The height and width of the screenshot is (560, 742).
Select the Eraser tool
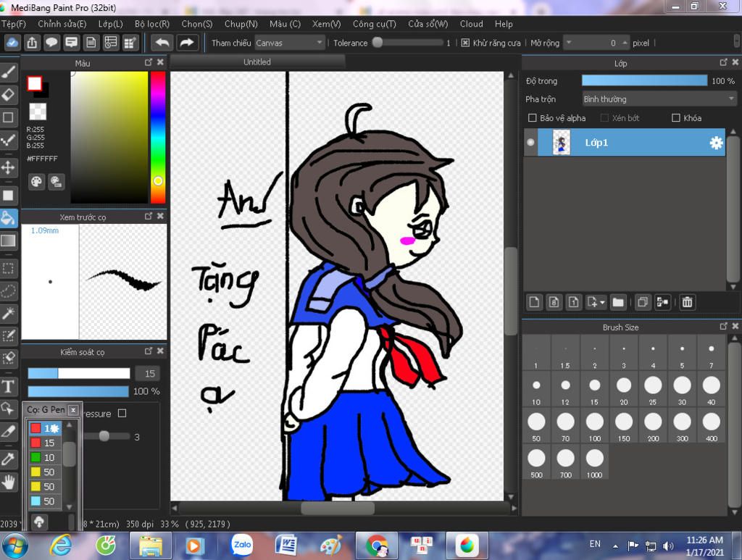[x=9, y=95]
